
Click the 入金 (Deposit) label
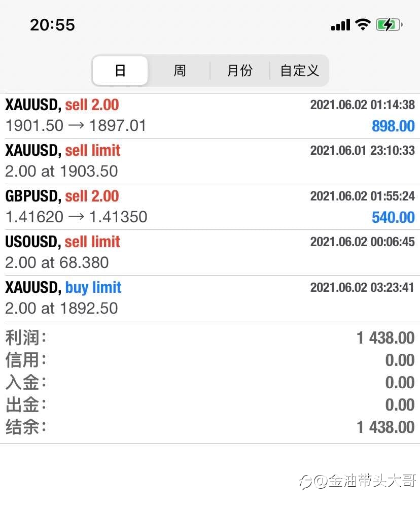pyautogui.click(x=26, y=382)
